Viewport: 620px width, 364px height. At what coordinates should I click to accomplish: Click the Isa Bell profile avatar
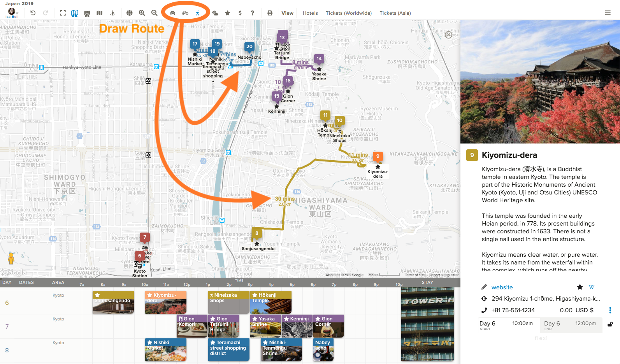tap(12, 11)
